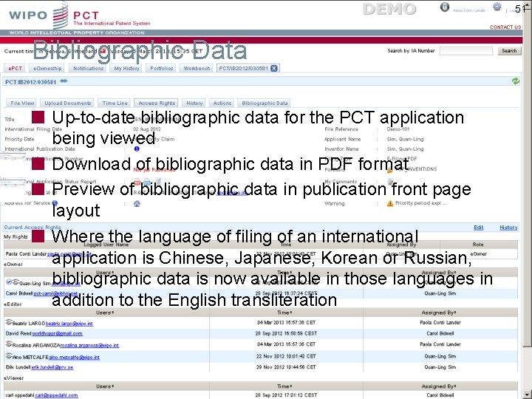Open the Actions sub-tab
Image resolution: width=532 pixels, height=399 pixels.
coord(222,103)
